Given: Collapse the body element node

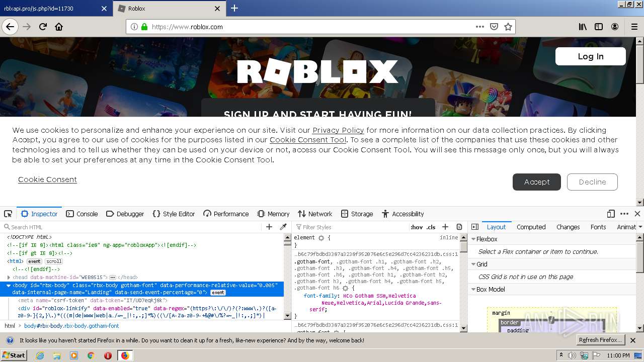Looking at the screenshot, I should point(9,285).
